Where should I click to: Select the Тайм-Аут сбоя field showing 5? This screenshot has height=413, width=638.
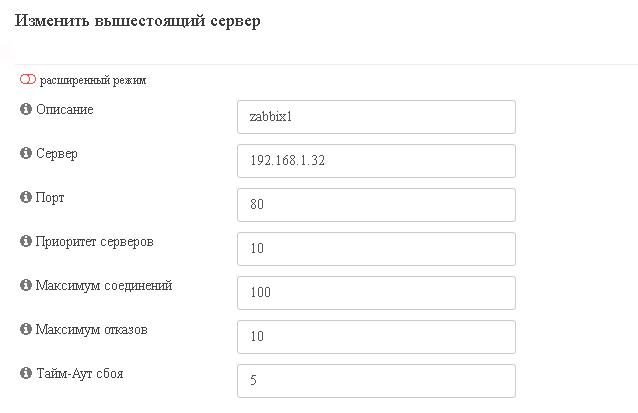[376, 380]
